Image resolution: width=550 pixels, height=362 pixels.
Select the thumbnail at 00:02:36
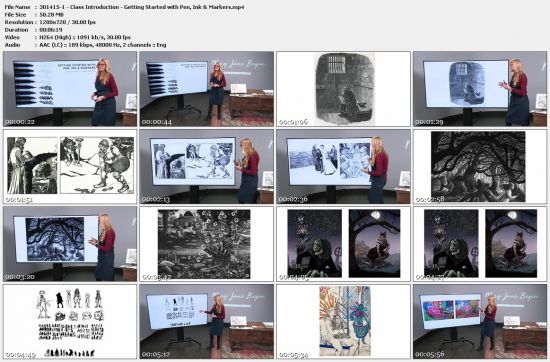click(x=343, y=167)
